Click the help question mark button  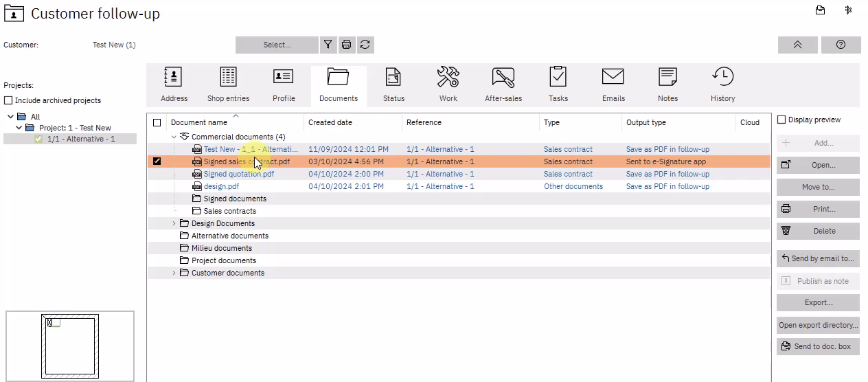pyautogui.click(x=841, y=45)
